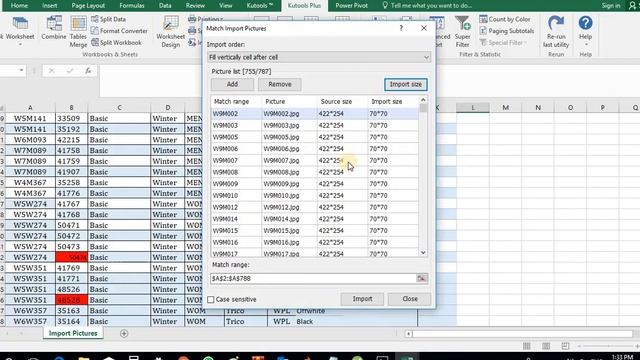Click the Source size column header
The image size is (640, 360).
click(x=336, y=102)
